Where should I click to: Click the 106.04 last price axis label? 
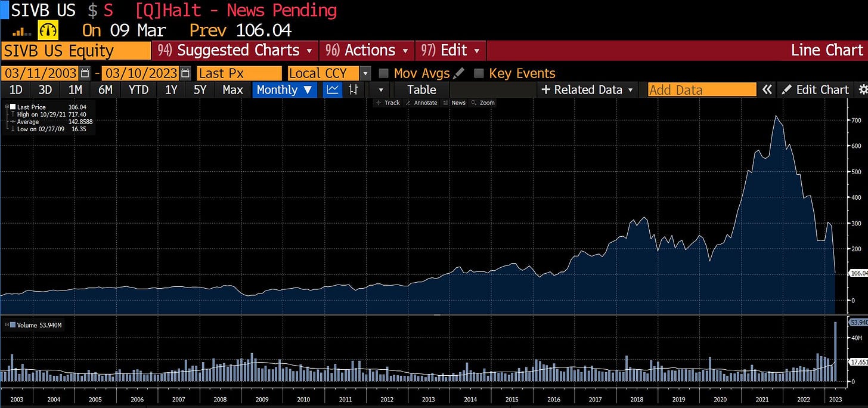(x=858, y=273)
